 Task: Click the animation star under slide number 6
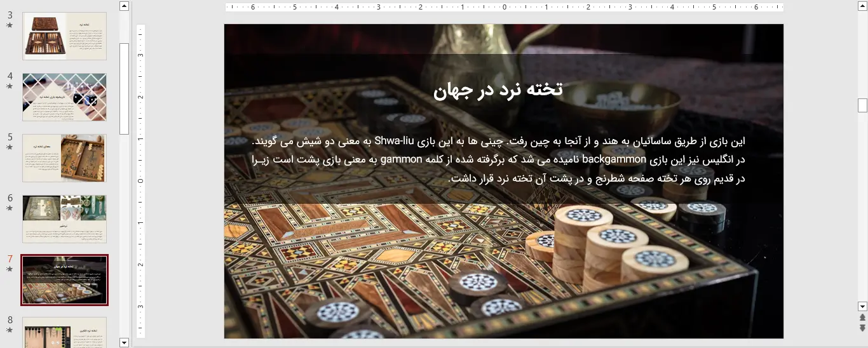pyautogui.click(x=10, y=208)
